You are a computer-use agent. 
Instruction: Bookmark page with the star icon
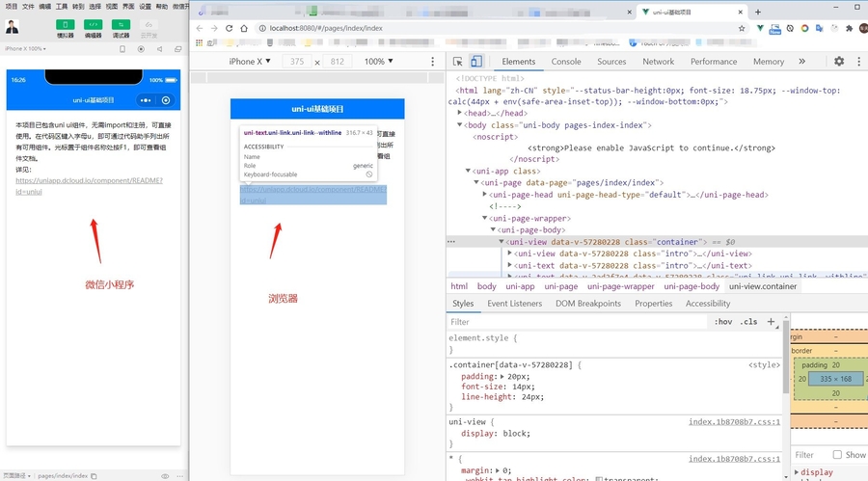742,28
